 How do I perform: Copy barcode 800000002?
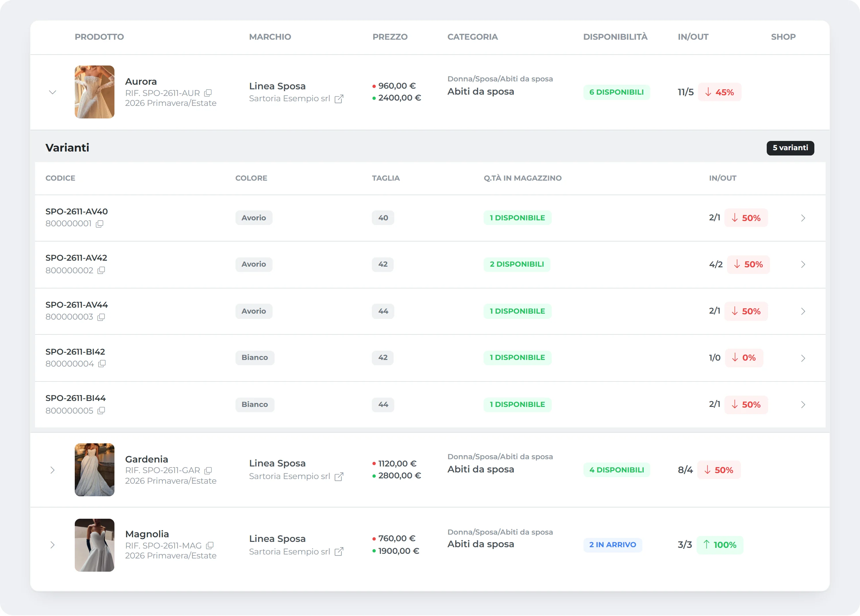tap(101, 270)
